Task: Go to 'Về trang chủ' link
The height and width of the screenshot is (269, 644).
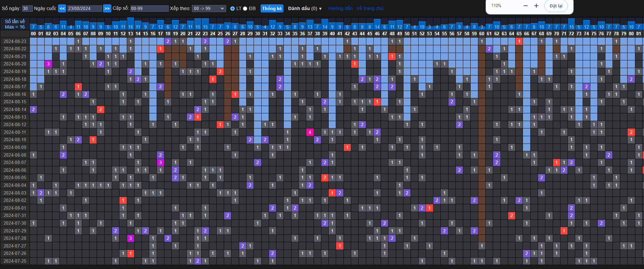Action: 370,8
